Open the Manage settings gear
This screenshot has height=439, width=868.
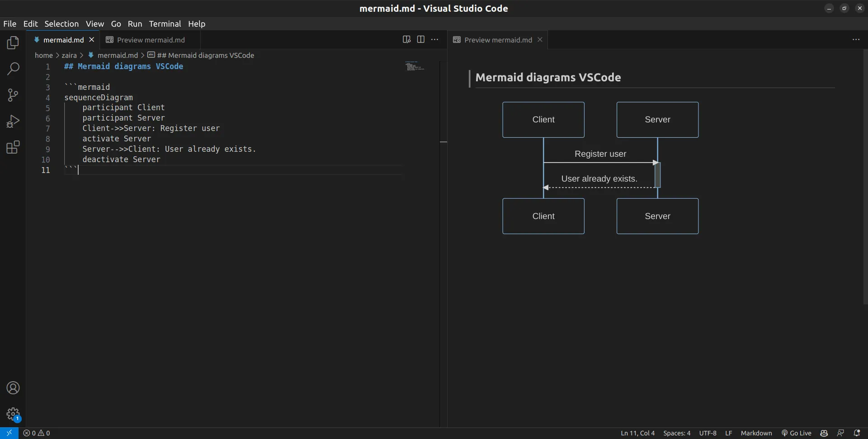coord(13,414)
